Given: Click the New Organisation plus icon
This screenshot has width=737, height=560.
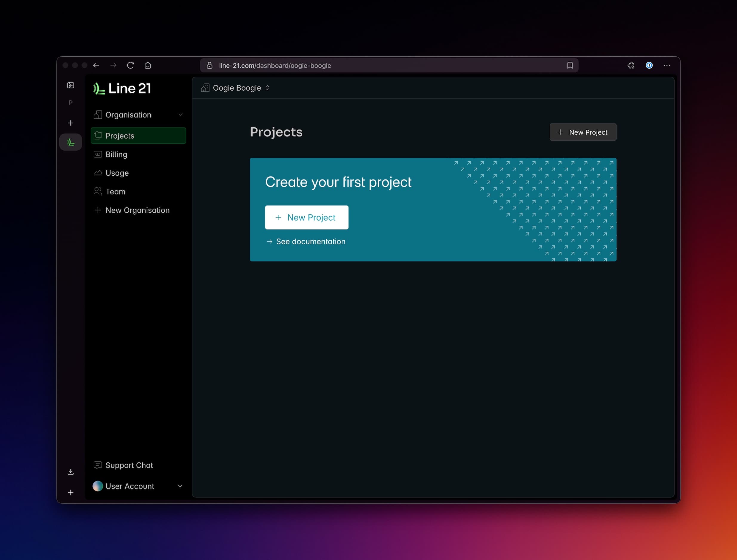Looking at the screenshot, I should 97,210.
